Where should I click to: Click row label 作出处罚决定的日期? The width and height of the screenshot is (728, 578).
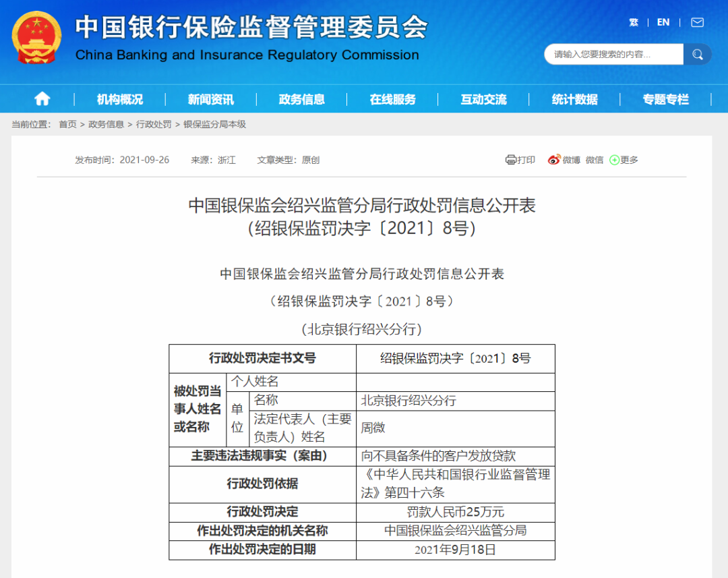(263, 550)
